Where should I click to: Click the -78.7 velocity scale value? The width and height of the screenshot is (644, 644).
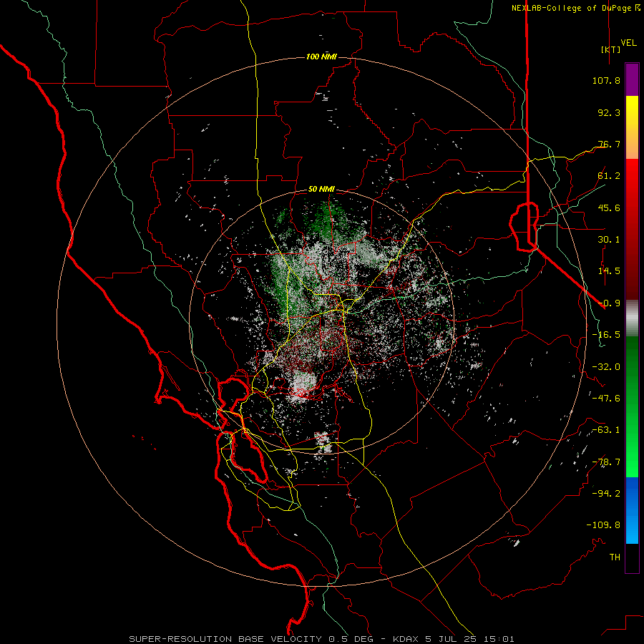606,462
